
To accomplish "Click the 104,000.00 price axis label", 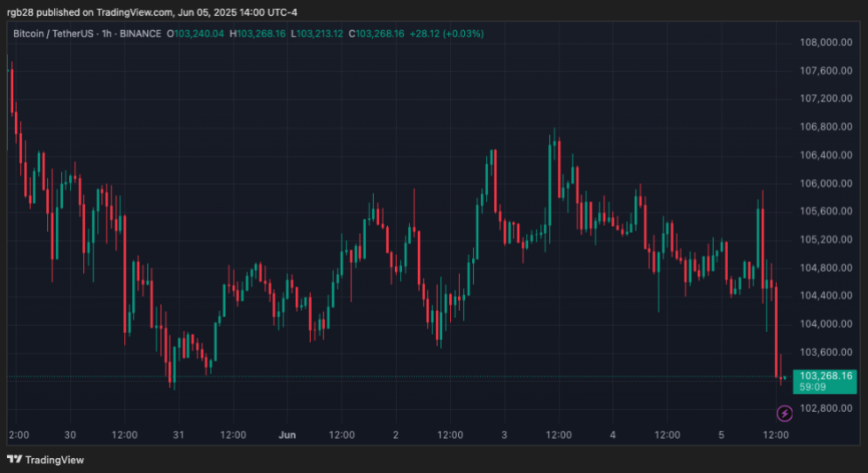I will tap(825, 324).
